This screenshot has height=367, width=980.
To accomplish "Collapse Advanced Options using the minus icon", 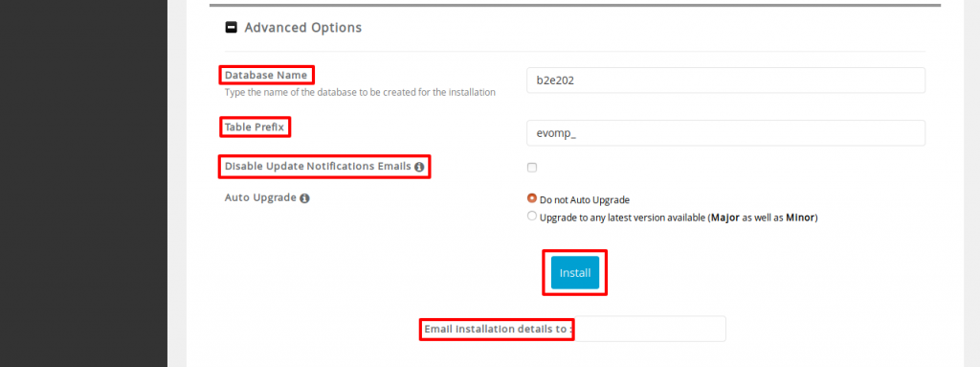I will coord(232,28).
